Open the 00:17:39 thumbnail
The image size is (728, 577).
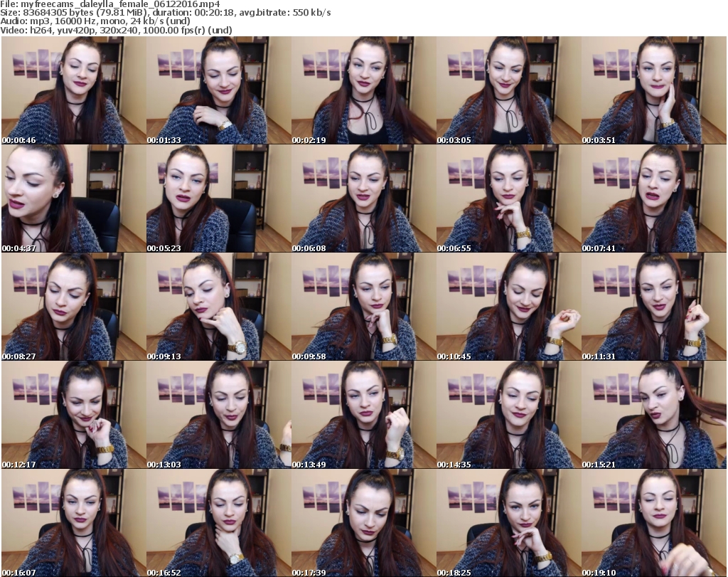[x=363, y=523]
